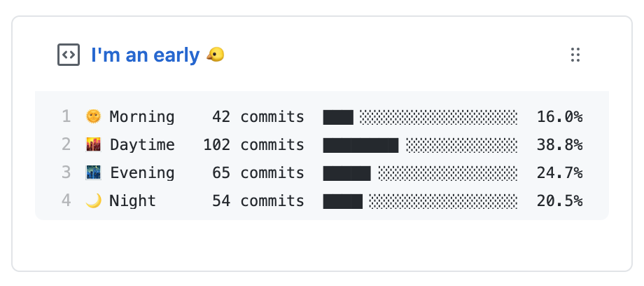Click the Night commits progress bar
Screen dimensions: 644x286
coord(420,200)
